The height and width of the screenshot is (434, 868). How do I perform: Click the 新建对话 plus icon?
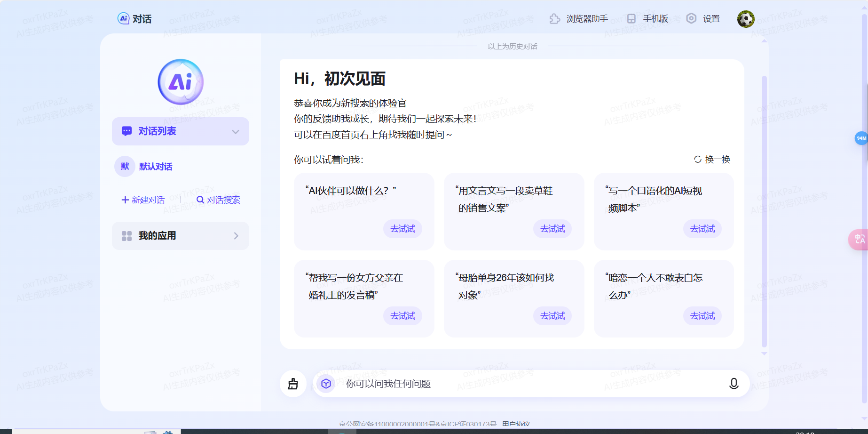[x=125, y=200]
